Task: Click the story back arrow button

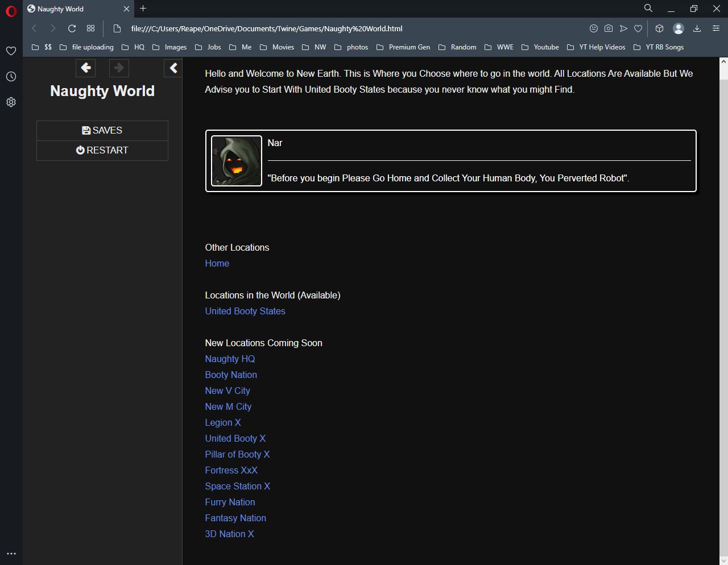Action: (x=85, y=68)
